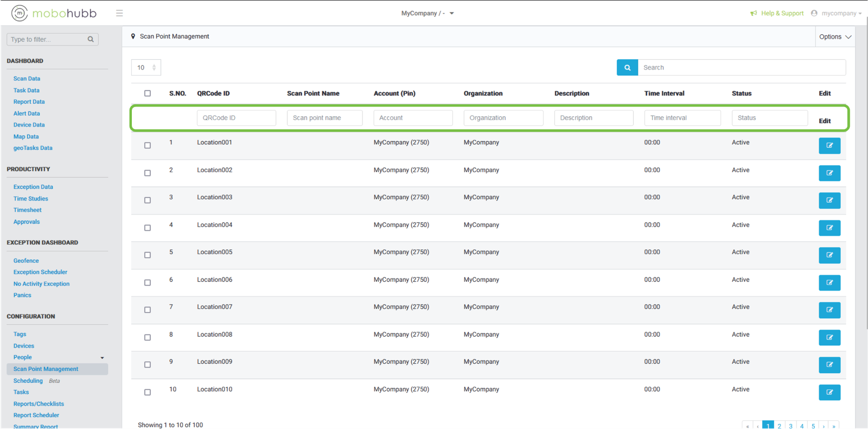The width and height of the screenshot is (868, 429).
Task: Go to page 3 in pagination
Action: click(790, 426)
